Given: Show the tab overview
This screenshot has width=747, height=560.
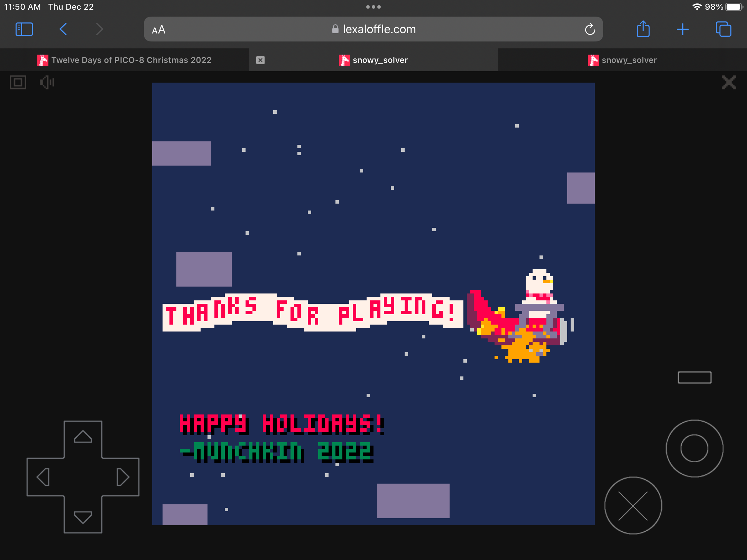Looking at the screenshot, I should click(x=723, y=29).
